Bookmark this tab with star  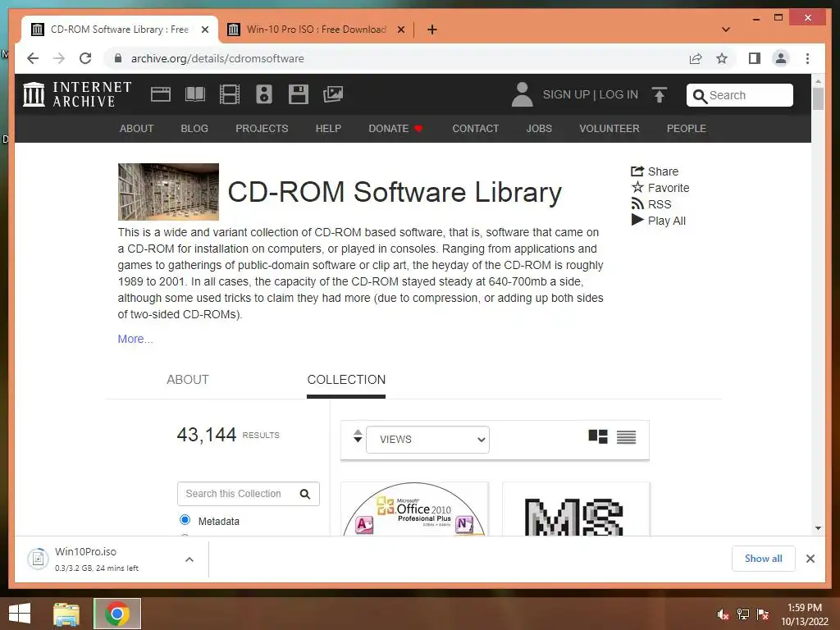pos(722,58)
